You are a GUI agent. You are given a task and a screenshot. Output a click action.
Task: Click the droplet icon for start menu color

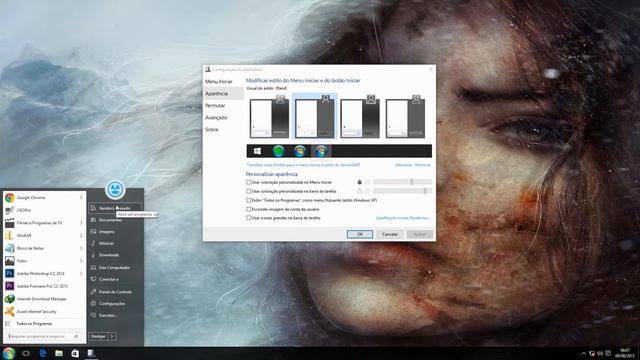click(x=360, y=182)
